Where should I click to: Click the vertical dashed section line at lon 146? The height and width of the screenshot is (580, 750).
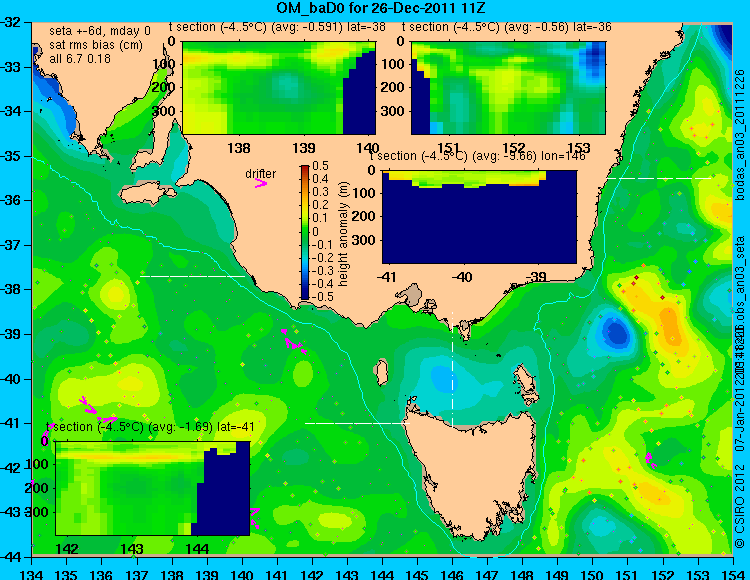[x=452, y=368]
